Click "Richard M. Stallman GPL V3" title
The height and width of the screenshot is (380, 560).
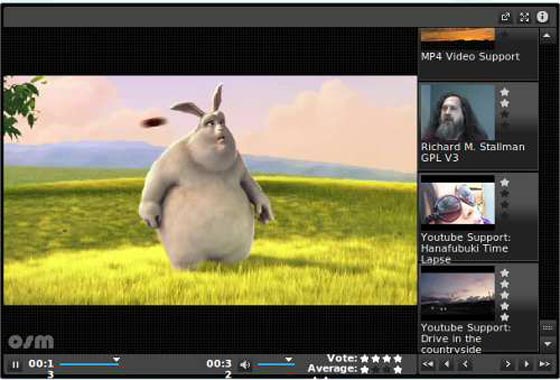click(472, 152)
